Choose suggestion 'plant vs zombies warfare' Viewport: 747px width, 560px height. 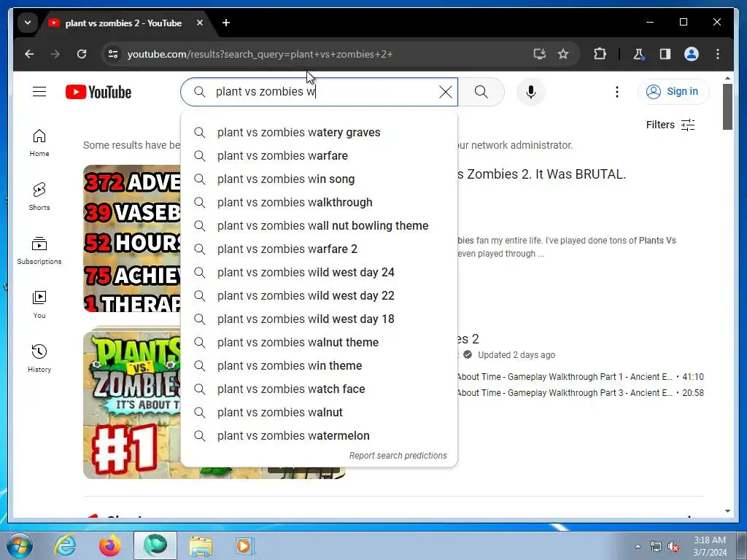(319, 156)
